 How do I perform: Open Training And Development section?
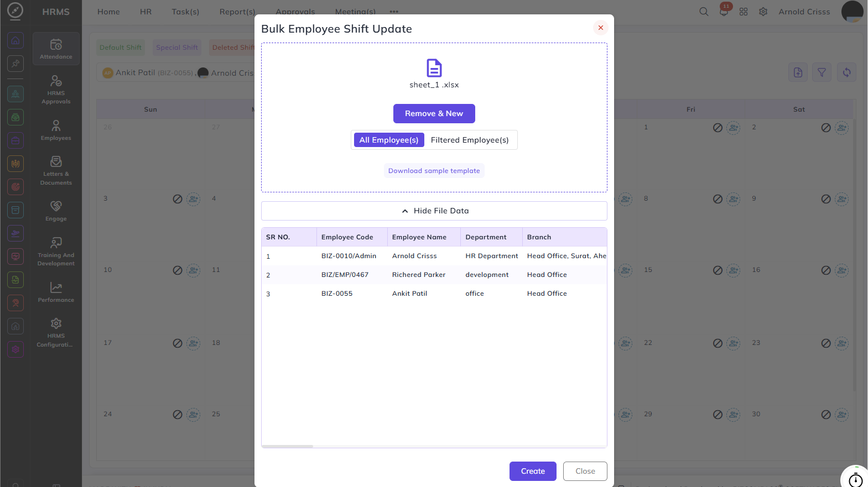(56, 251)
